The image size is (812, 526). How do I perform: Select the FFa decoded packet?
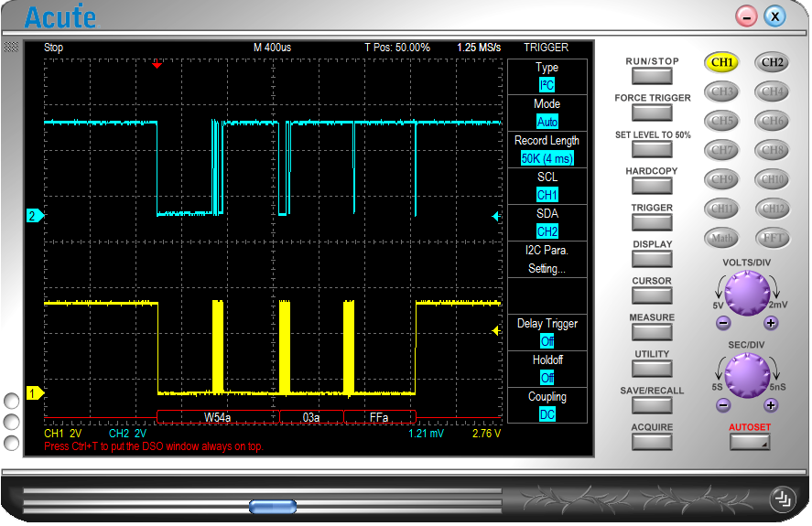(x=380, y=417)
